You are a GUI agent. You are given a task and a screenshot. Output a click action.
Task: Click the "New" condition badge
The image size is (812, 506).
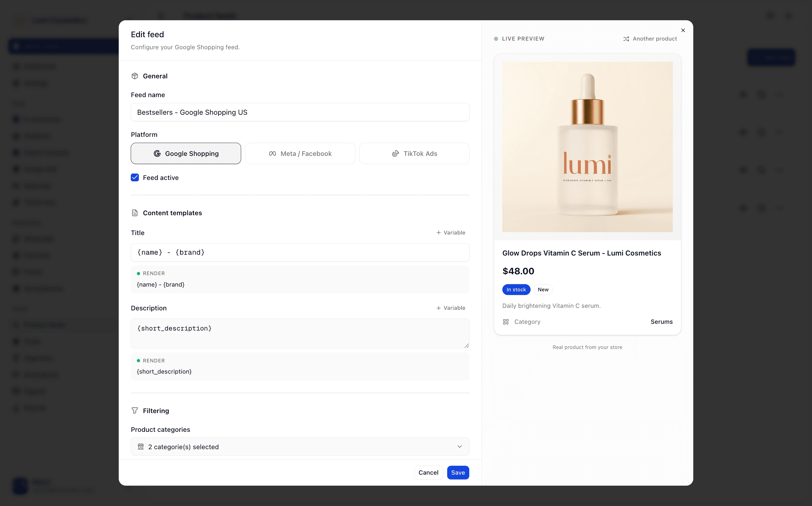click(543, 289)
